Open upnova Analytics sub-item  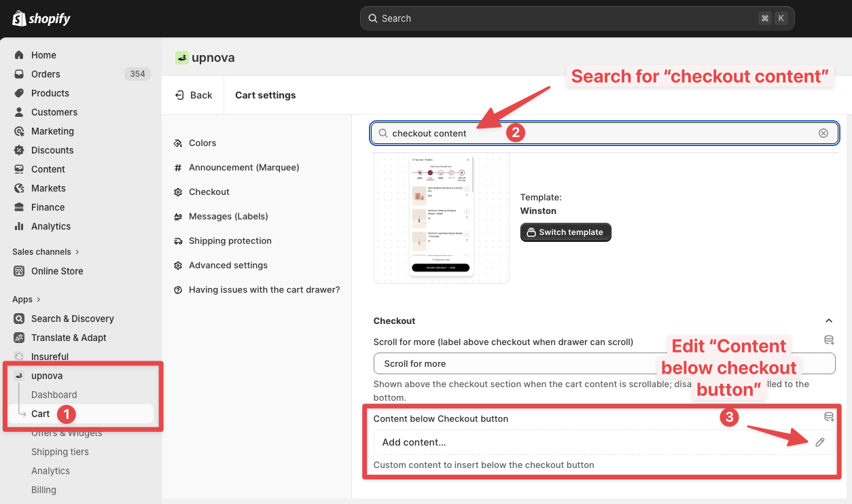[50, 471]
